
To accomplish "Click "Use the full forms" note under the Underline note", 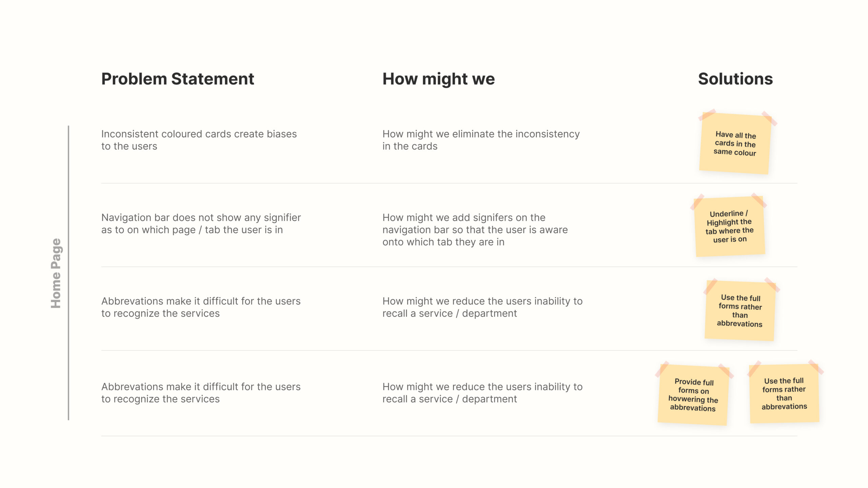I will pos(740,311).
